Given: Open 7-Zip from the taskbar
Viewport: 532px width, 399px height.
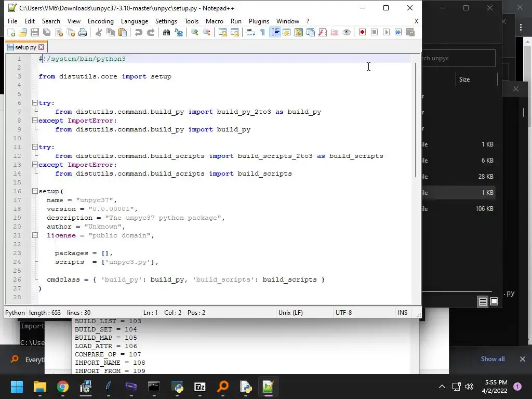Looking at the screenshot, I should click(x=200, y=387).
